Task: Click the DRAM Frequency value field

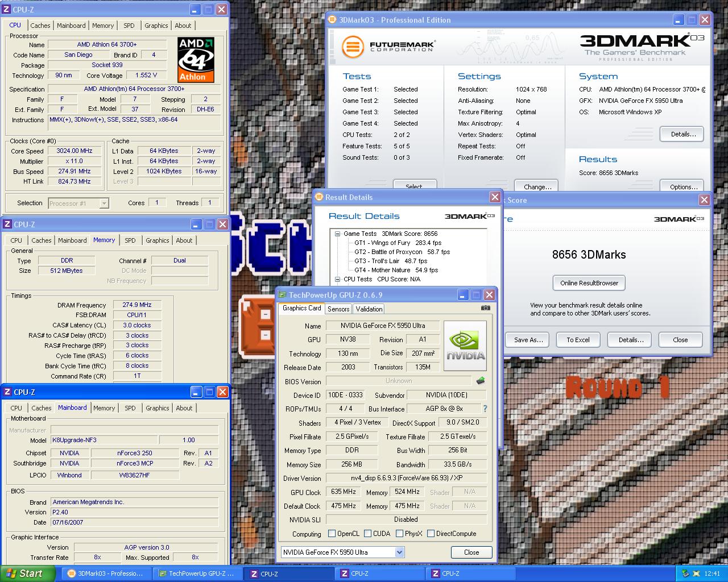Action: click(x=137, y=305)
